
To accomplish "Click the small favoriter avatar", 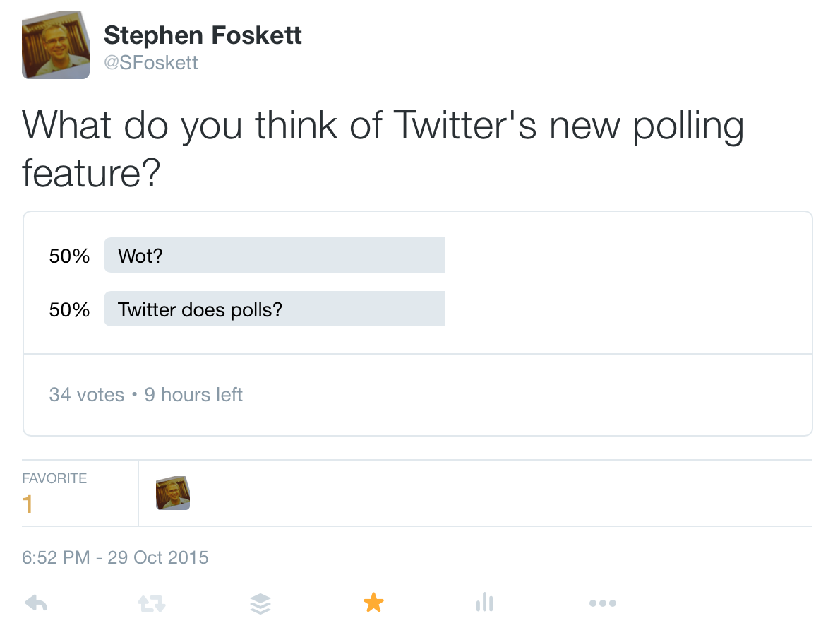I will (172, 493).
